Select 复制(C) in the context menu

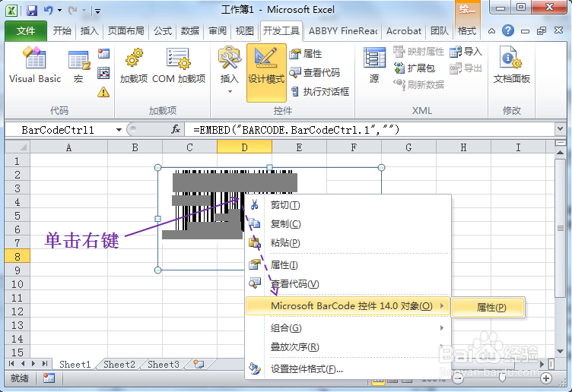tap(348, 223)
